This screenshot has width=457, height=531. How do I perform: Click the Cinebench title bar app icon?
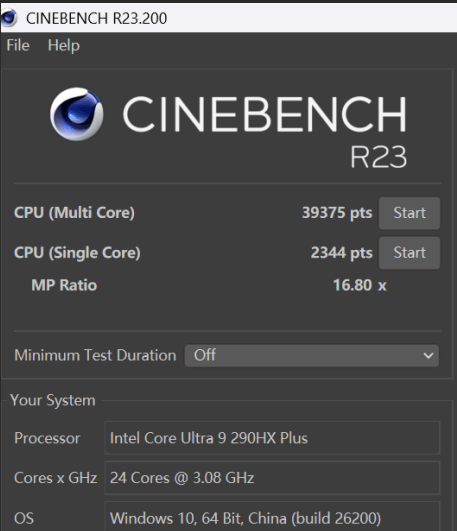[x=9, y=18]
